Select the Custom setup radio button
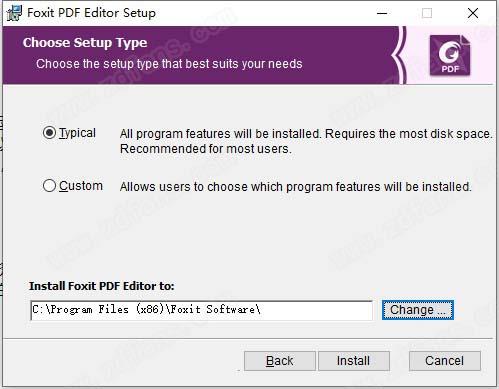499x389 pixels. point(49,186)
